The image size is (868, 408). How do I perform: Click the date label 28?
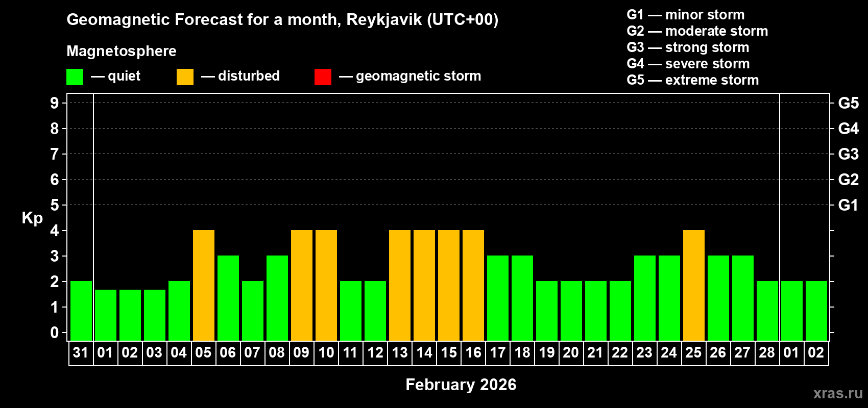pyautogui.click(x=767, y=352)
